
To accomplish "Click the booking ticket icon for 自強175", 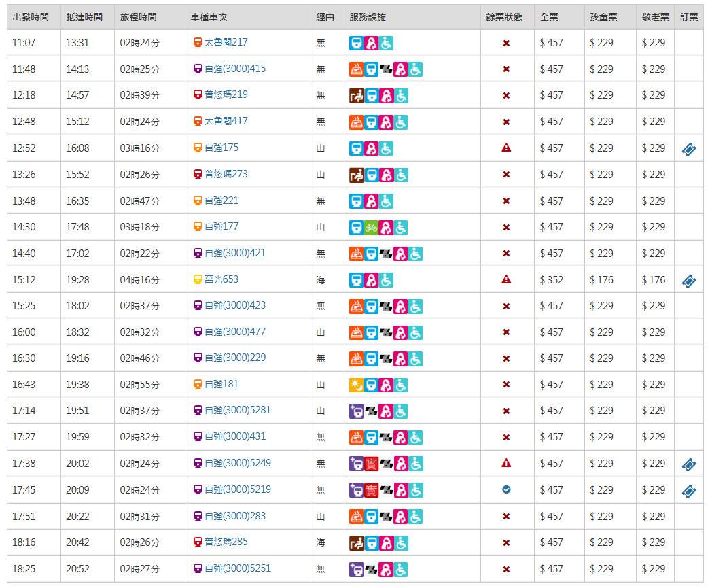I will (688, 150).
